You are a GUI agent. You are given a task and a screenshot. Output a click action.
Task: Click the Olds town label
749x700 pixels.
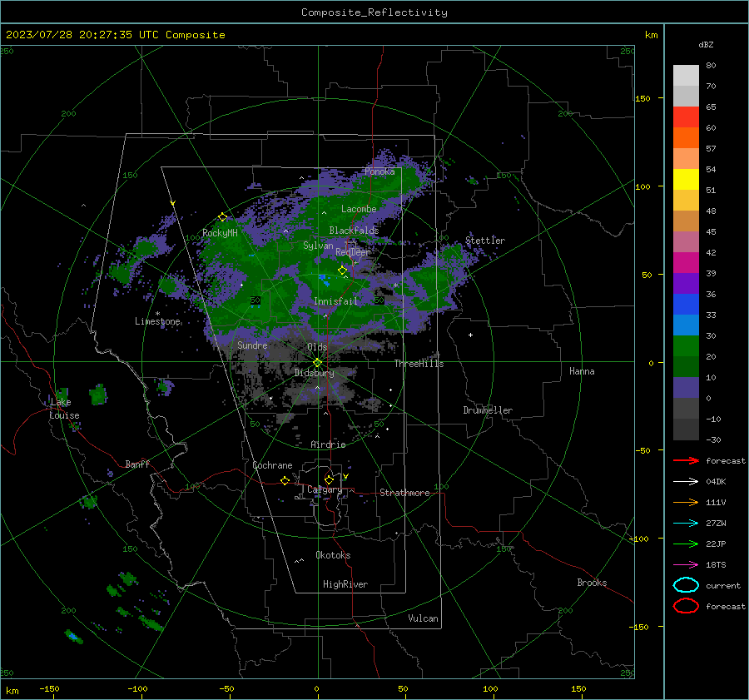[317, 347]
